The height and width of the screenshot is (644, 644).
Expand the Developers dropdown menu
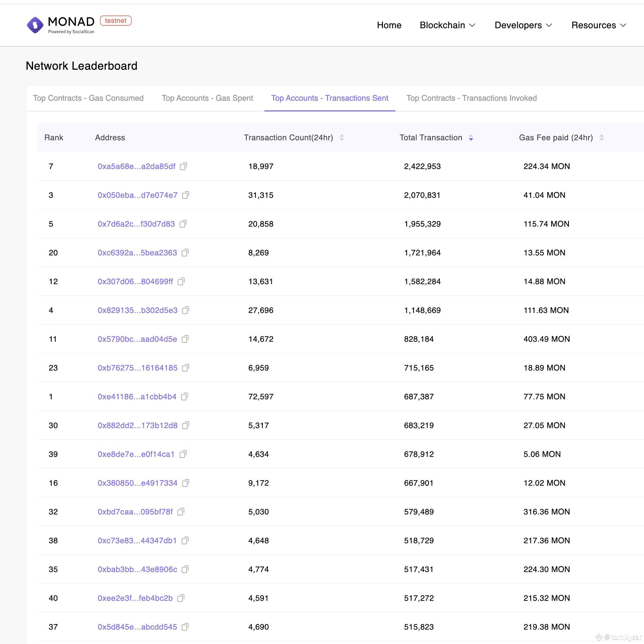click(x=523, y=25)
